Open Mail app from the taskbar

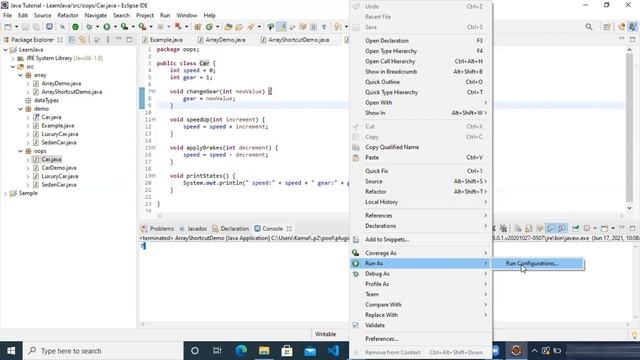click(x=310, y=351)
